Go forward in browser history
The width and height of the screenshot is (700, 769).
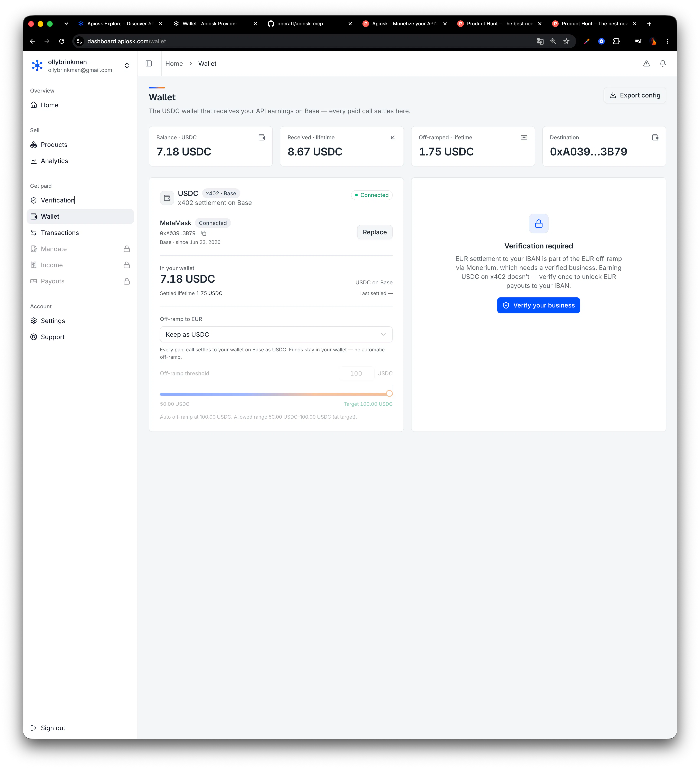click(47, 41)
